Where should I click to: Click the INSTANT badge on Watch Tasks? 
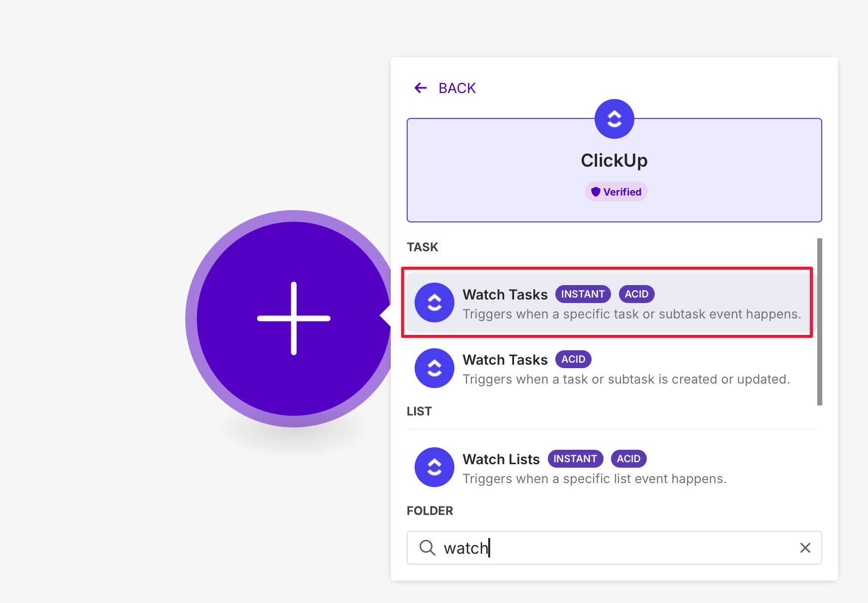(583, 294)
